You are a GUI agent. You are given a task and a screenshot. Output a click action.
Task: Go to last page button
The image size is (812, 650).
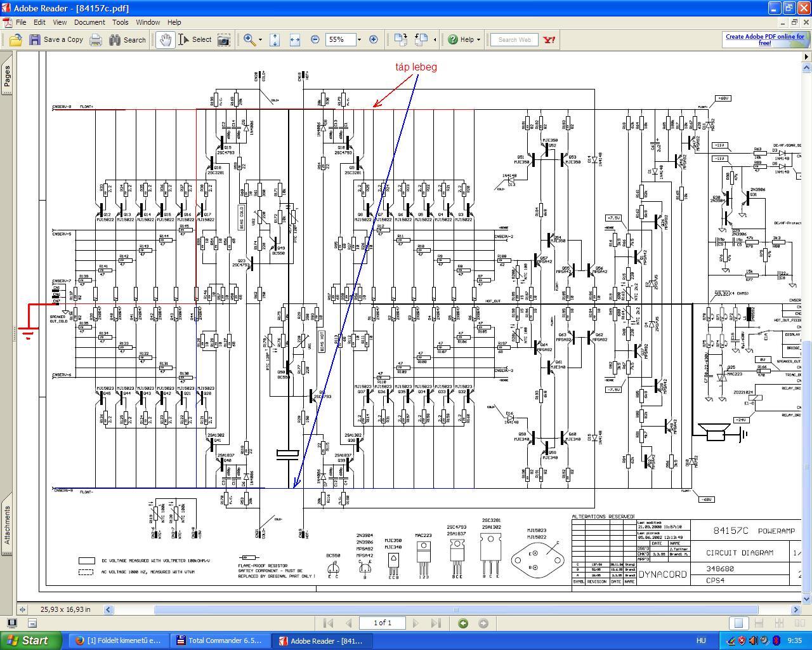(x=435, y=623)
